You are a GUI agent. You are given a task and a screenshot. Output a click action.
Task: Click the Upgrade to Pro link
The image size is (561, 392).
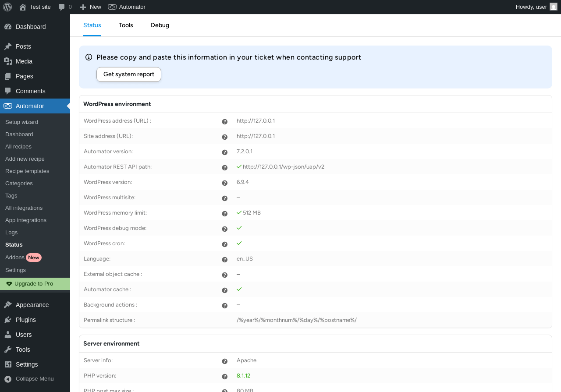(x=33, y=284)
